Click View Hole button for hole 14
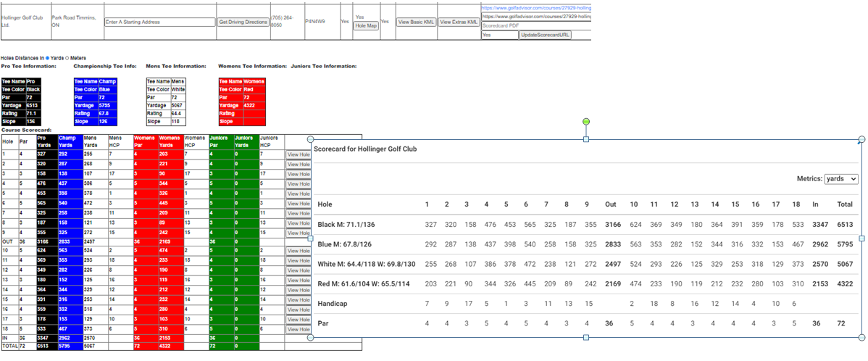This screenshot has height=361, width=868. (x=298, y=290)
